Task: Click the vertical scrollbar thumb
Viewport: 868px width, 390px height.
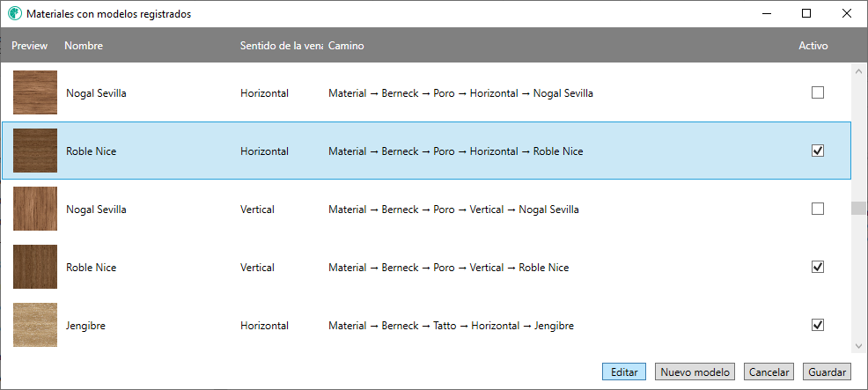Action: [x=859, y=209]
